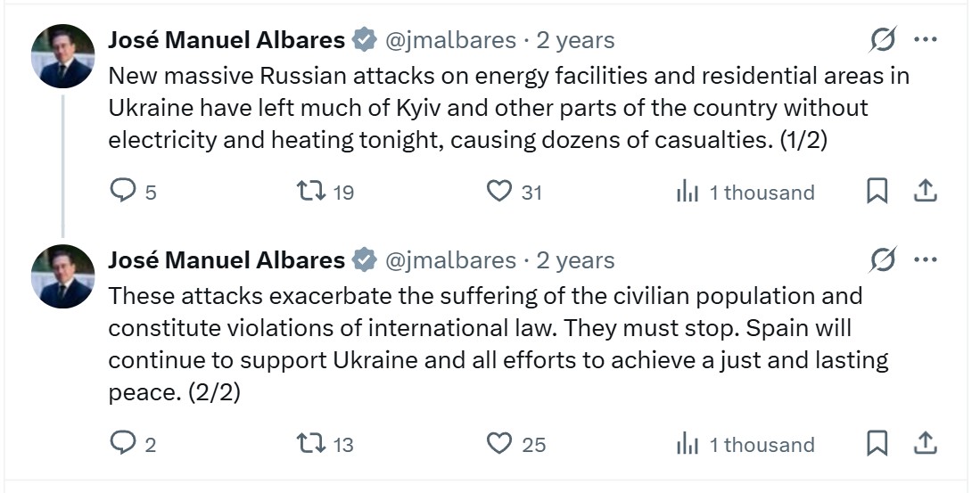Open José Manuel Albares profile from first tweet name
This screenshot has height=493, width=980.
click(x=226, y=40)
